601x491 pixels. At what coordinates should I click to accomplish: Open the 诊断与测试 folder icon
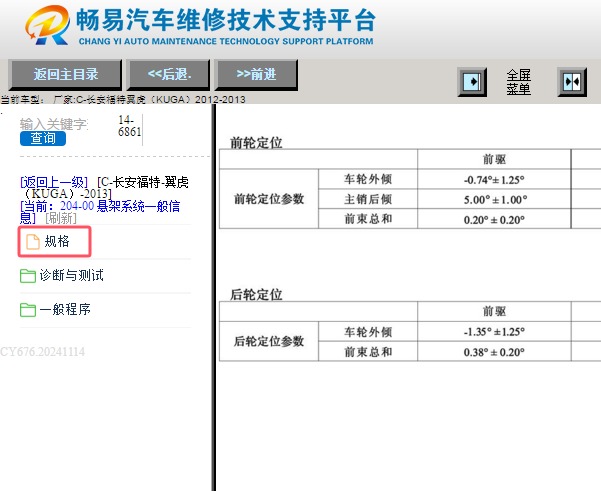28,276
